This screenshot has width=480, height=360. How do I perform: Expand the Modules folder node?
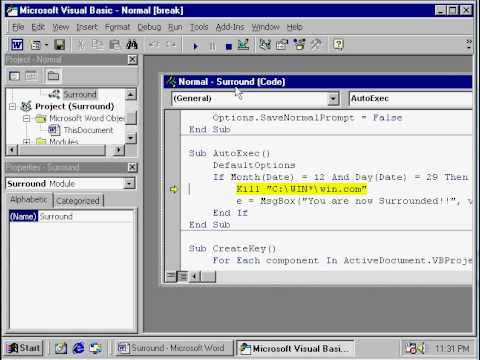pos(27,142)
